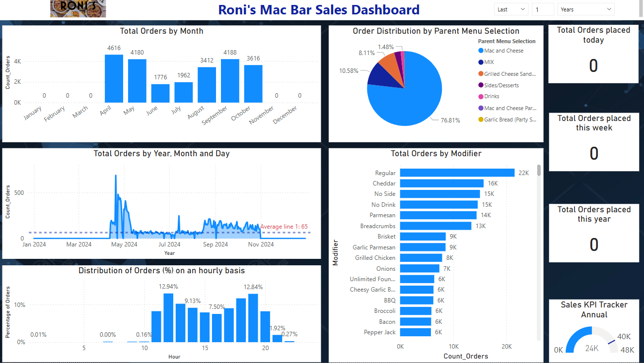Image resolution: width=644 pixels, height=363 pixels.
Task: Open the 'Years' period dropdown
Action: point(586,9)
